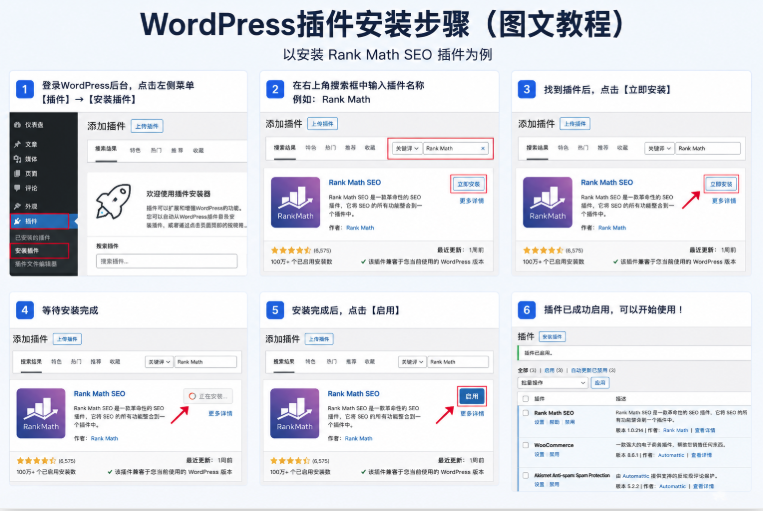The height and width of the screenshot is (511, 763).
Task: Open the 关键字 dropdown in the step 5 panel
Action: (x=412, y=362)
